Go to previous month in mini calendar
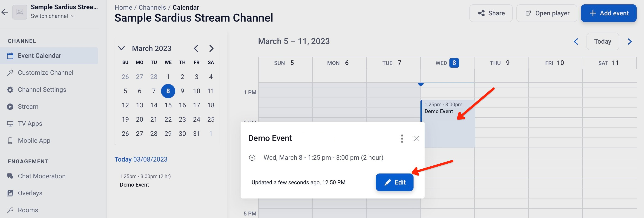 coord(196,48)
